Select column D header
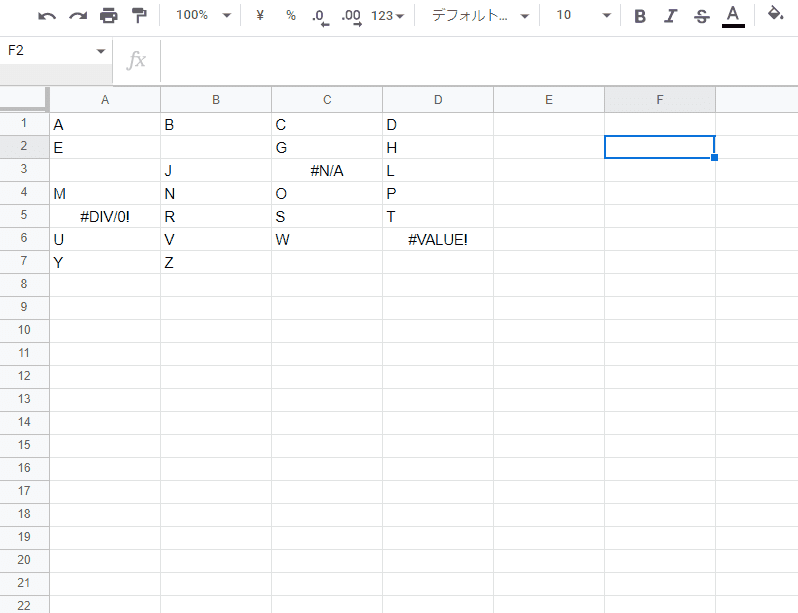 (x=438, y=100)
